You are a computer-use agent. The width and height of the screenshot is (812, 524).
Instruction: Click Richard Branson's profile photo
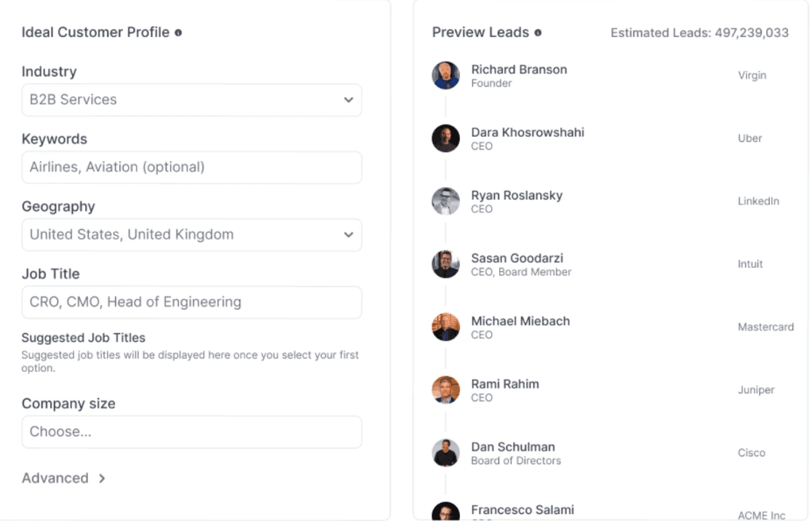[x=445, y=76]
